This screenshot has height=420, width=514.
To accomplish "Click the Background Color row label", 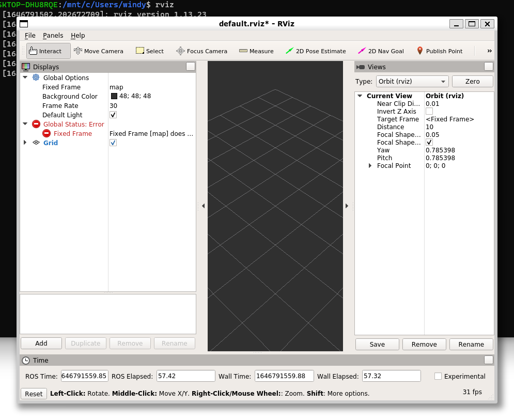I will pyautogui.click(x=70, y=97).
